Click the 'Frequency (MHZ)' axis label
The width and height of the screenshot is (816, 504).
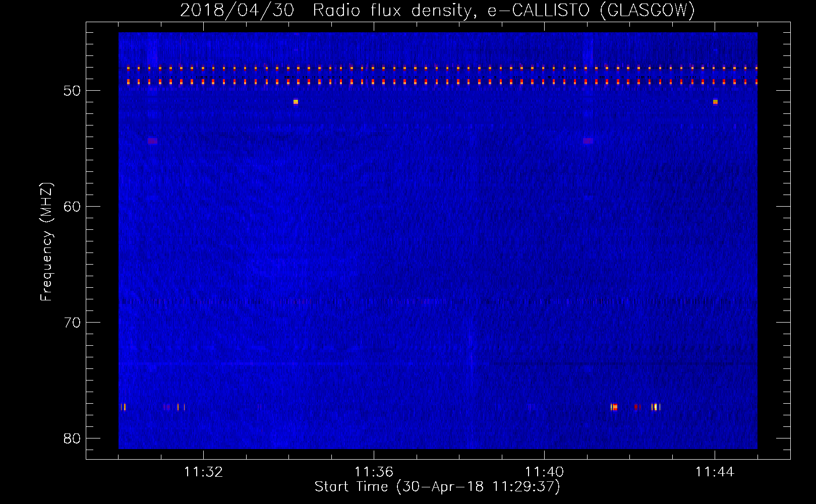46,242
